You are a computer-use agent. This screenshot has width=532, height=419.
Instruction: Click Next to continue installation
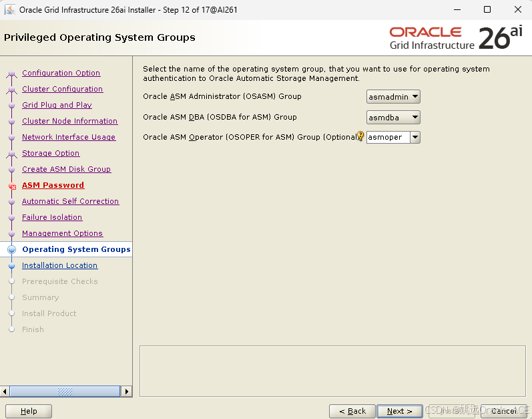400,411
